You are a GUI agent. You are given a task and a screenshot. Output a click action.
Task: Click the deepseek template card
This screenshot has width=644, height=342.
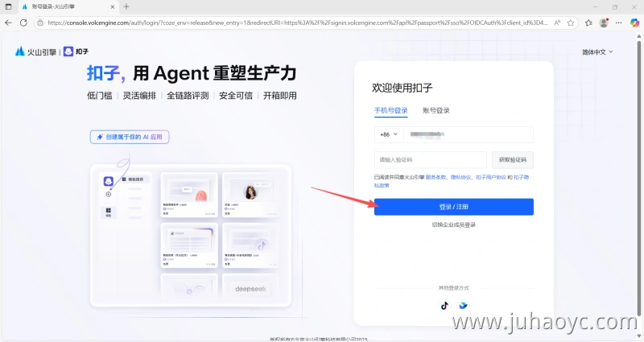coord(250,286)
